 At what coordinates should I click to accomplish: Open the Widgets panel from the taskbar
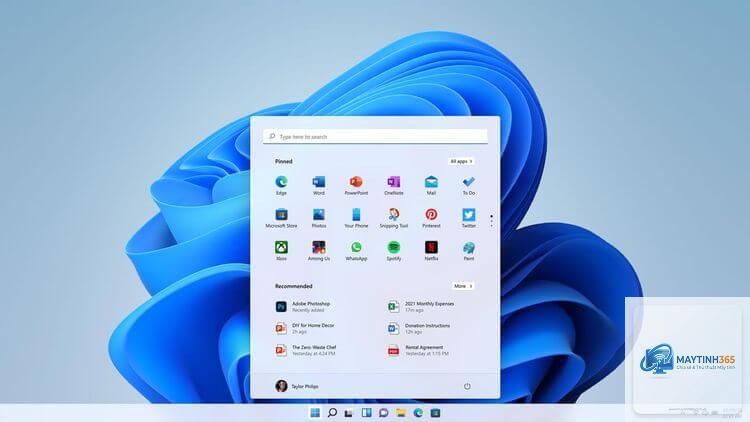pos(366,412)
